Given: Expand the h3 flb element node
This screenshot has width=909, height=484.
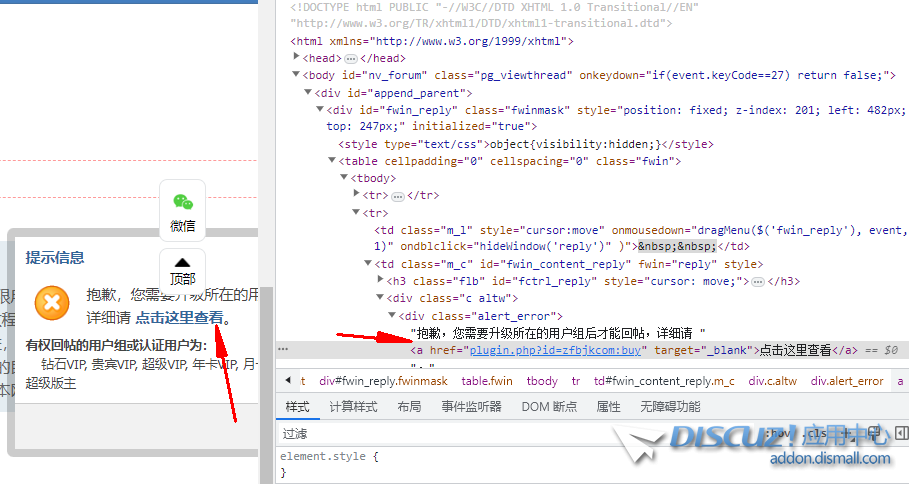Looking at the screenshot, I should (x=380, y=281).
